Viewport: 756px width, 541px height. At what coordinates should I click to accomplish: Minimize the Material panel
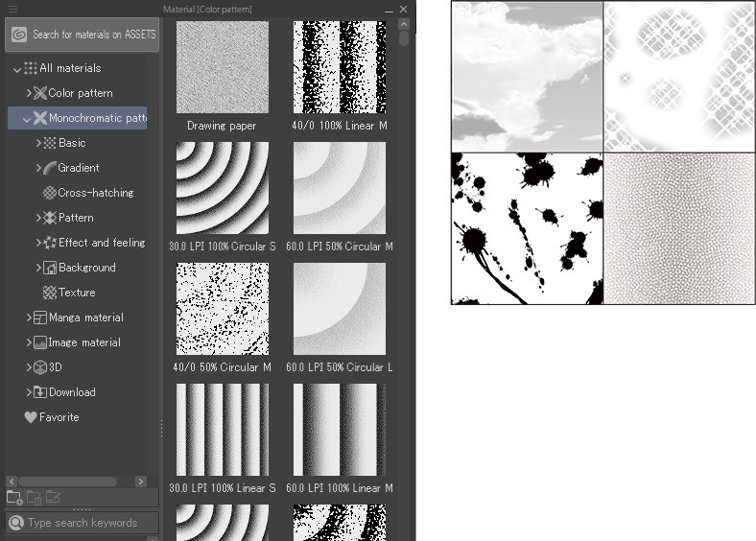[389, 10]
